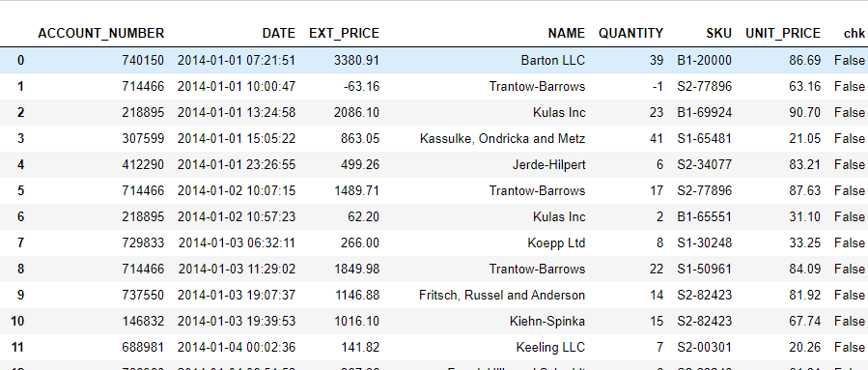Image resolution: width=868 pixels, height=370 pixels.
Task: Select SKU B1-65551 cell
Action: point(704,216)
